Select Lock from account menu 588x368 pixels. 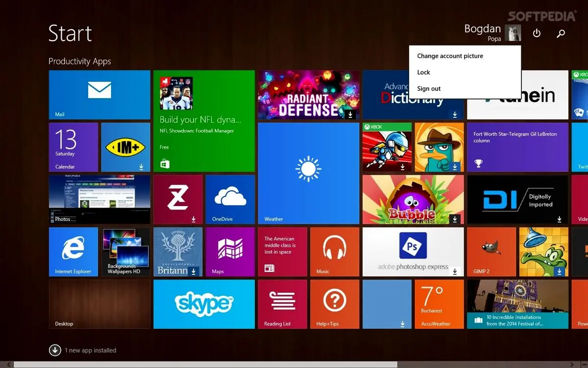pyautogui.click(x=465, y=72)
